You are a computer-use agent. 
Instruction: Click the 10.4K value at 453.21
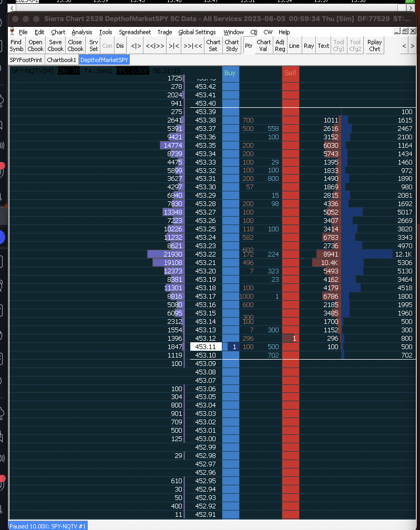point(330,263)
